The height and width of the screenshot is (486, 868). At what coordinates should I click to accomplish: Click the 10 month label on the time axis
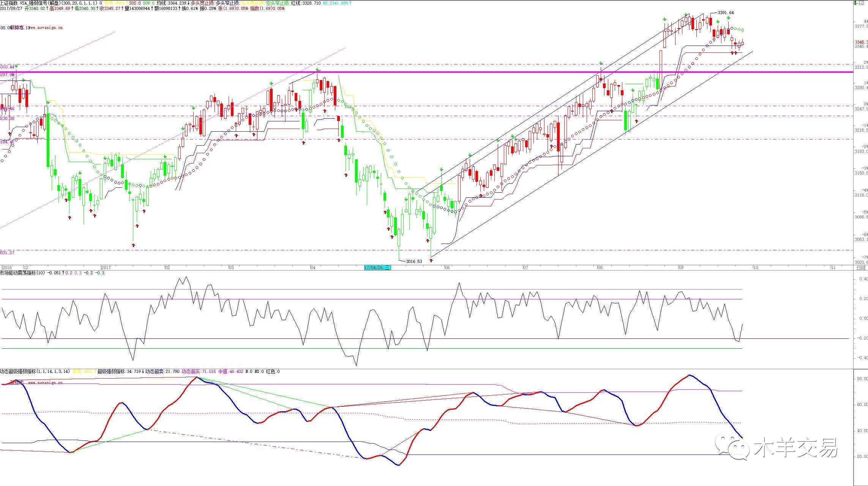pyautogui.click(x=755, y=267)
